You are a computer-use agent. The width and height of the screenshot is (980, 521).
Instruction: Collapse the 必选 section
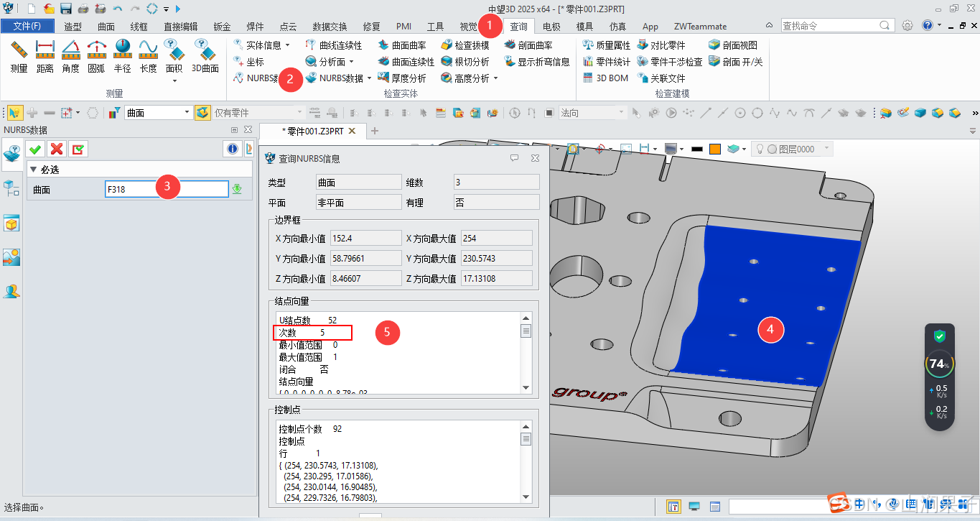(x=33, y=170)
